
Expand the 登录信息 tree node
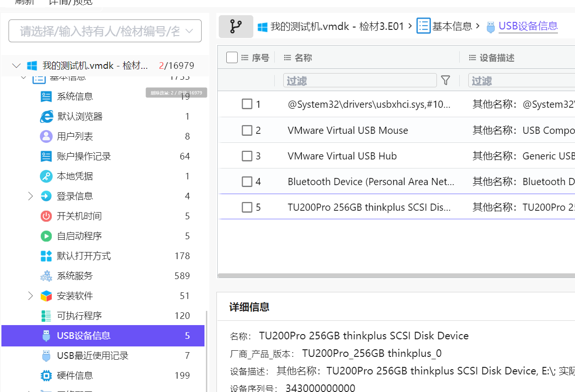(30, 196)
